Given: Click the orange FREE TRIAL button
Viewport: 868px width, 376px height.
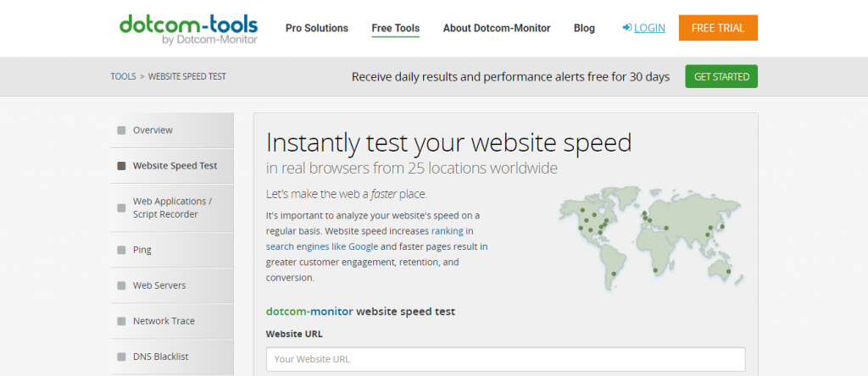Looking at the screenshot, I should coord(717,28).
